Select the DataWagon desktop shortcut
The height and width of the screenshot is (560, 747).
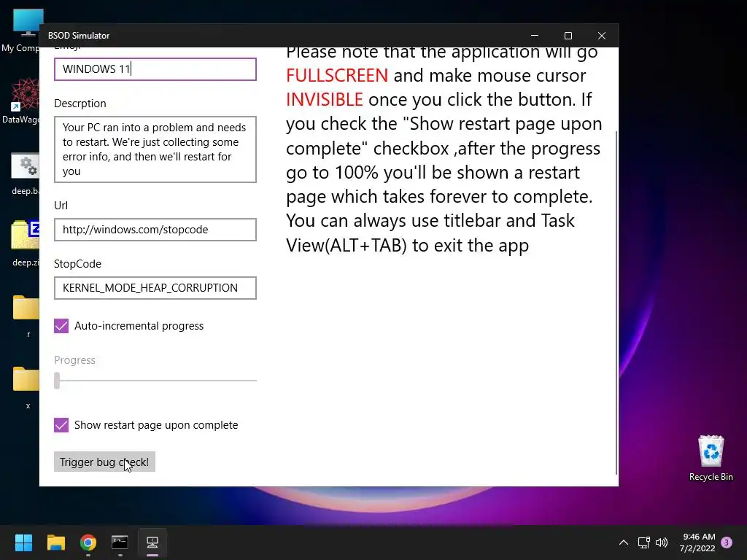tap(20, 101)
